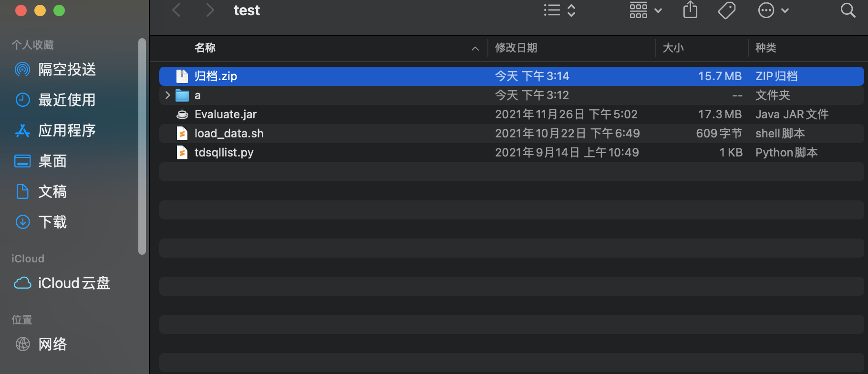The width and height of the screenshot is (868, 374).
Task: Sort by 修改日期 column header
Action: click(516, 48)
